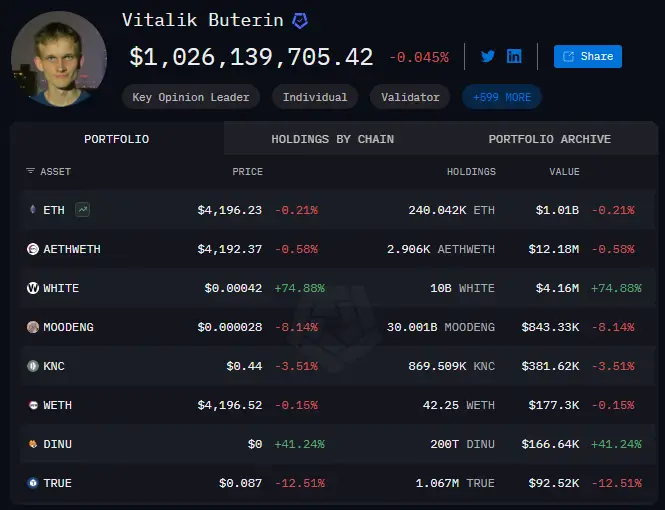Viewport: 665px width, 510px height.
Task: Select the ETH asset name
Action: [54, 210]
